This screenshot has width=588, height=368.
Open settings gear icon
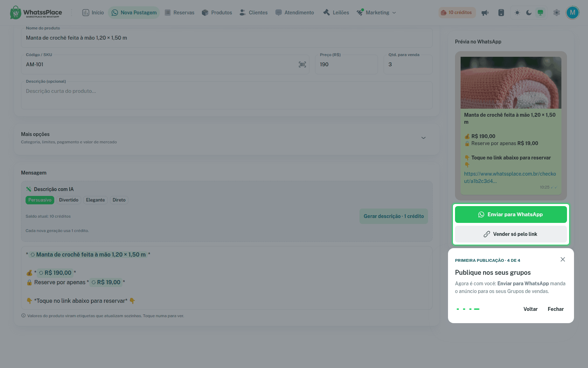[x=556, y=13]
